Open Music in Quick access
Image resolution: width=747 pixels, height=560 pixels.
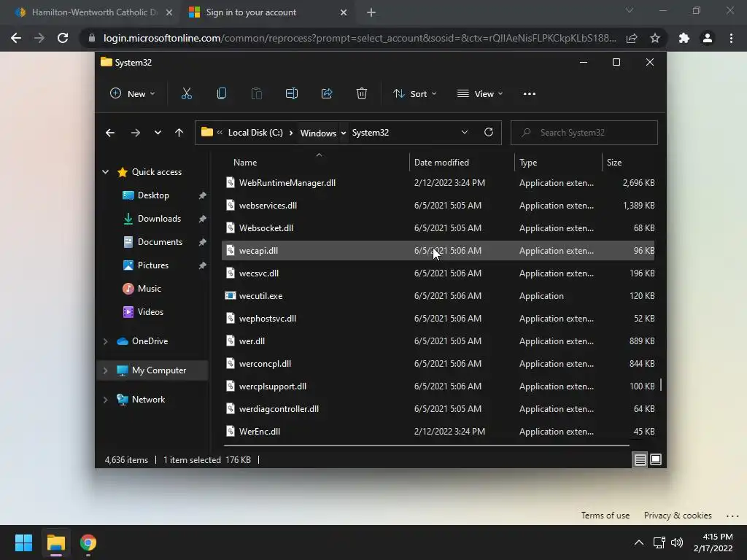coord(149,289)
